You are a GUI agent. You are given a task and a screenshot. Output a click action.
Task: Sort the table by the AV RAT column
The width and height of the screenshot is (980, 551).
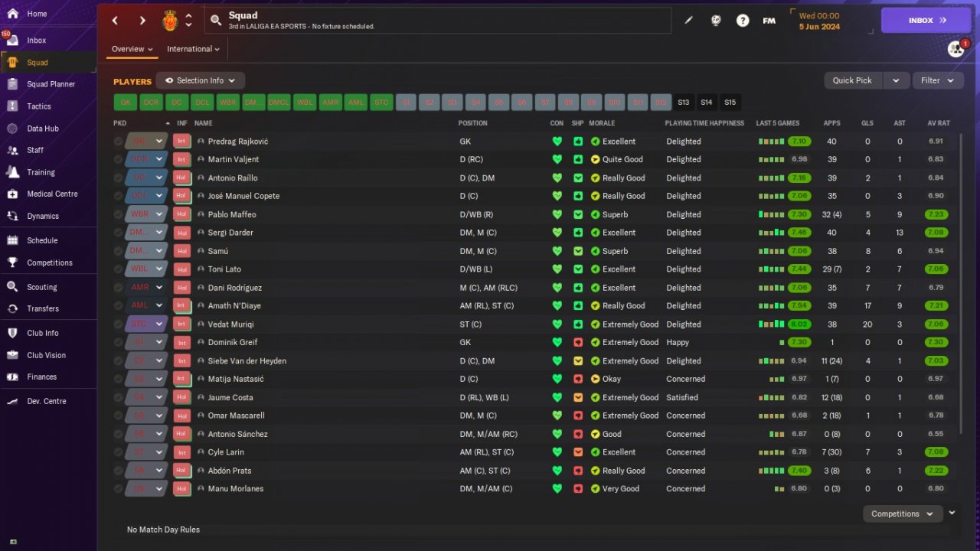pos(939,123)
